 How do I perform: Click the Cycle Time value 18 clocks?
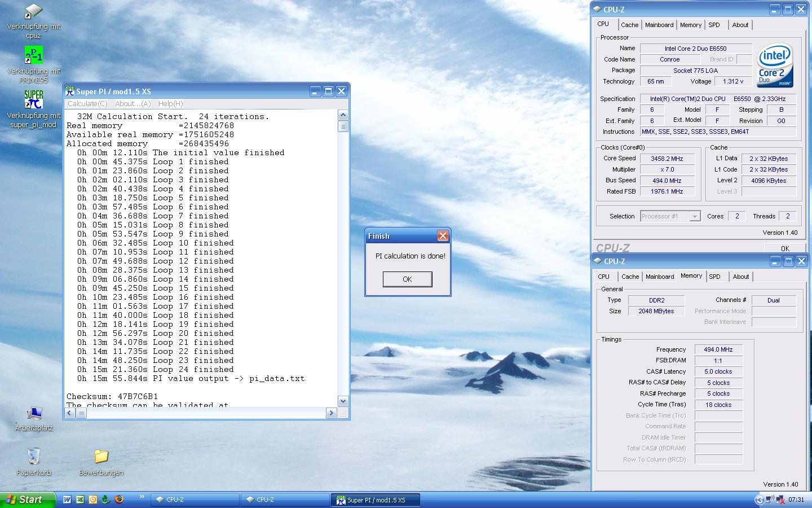tap(718, 405)
